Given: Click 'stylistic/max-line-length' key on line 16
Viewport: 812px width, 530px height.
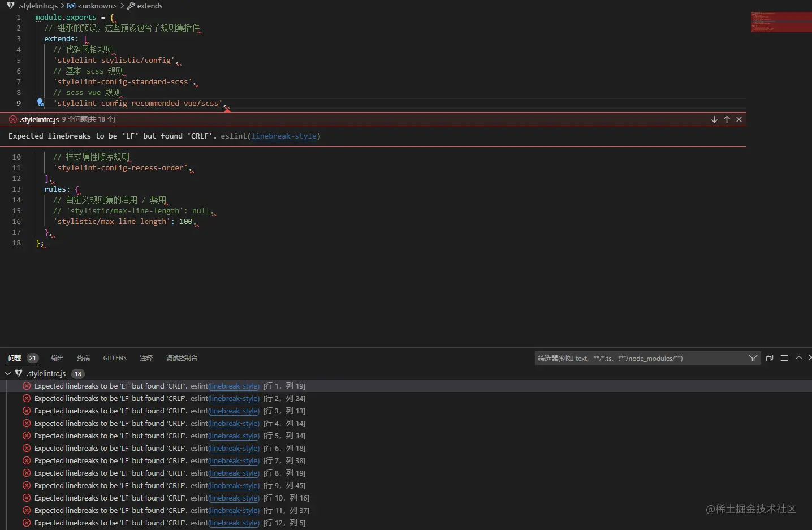Looking at the screenshot, I should (112, 221).
